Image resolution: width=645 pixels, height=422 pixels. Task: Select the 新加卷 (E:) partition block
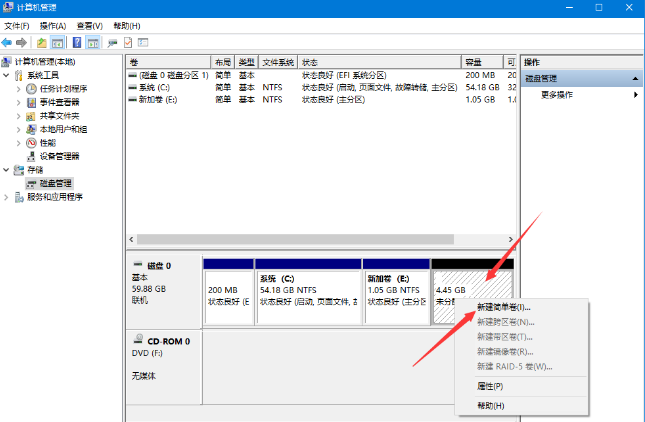396,296
